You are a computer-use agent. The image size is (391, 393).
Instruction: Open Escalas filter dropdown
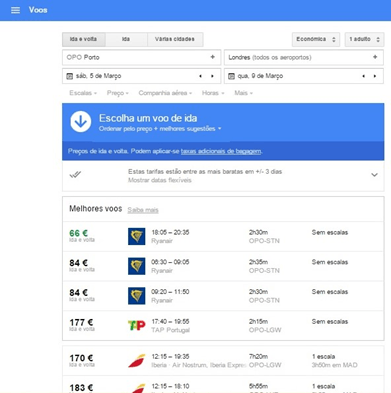point(83,93)
